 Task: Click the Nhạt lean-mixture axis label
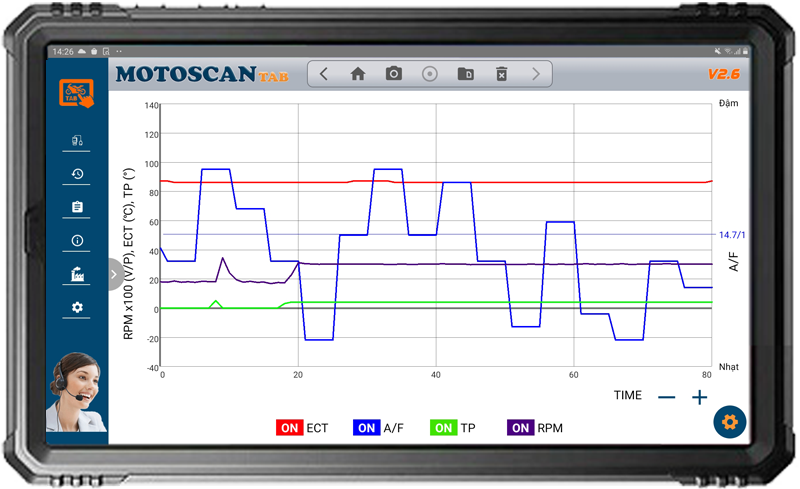tap(729, 366)
